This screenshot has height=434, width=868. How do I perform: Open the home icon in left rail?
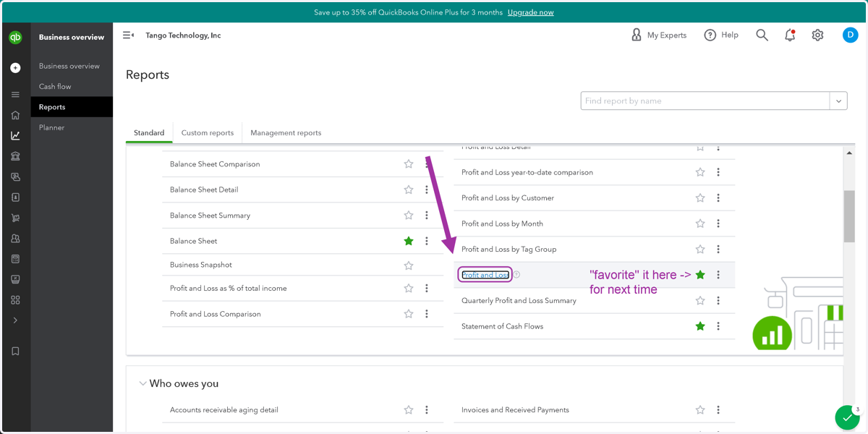pyautogui.click(x=15, y=115)
